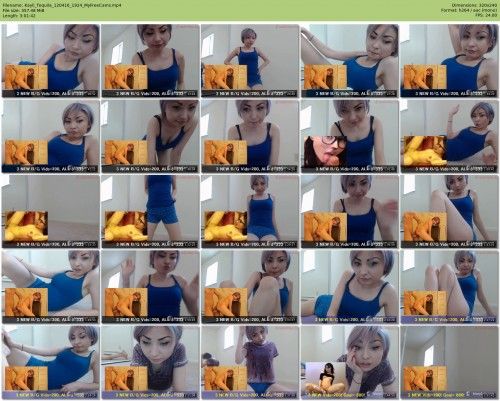Open the first thumbnail in the first row
This screenshot has height=401, width=500.
(51, 61)
